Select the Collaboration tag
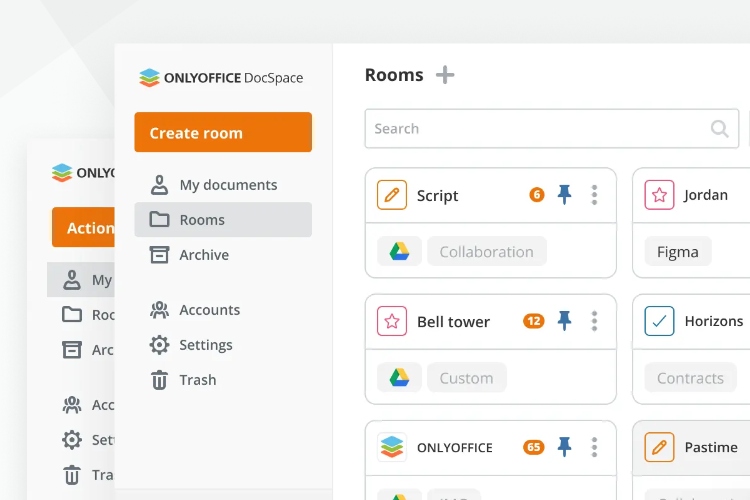This screenshot has width=750, height=500. (486, 251)
